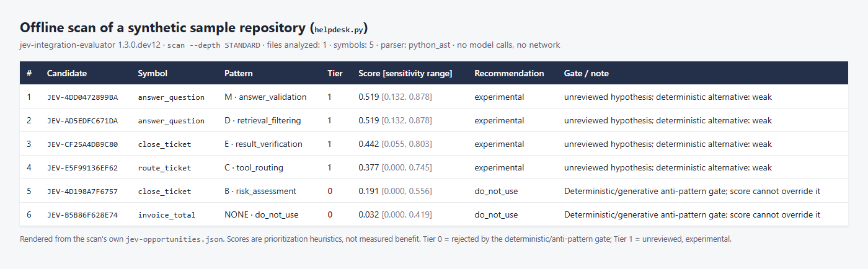Select candidate ID JEV-AD5EDFC671DA

(82, 121)
